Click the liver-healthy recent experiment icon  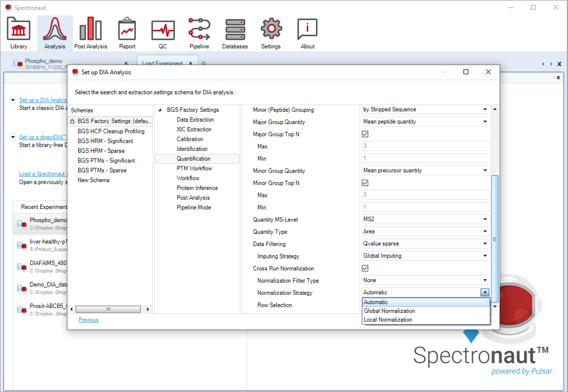tap(22, 245)
